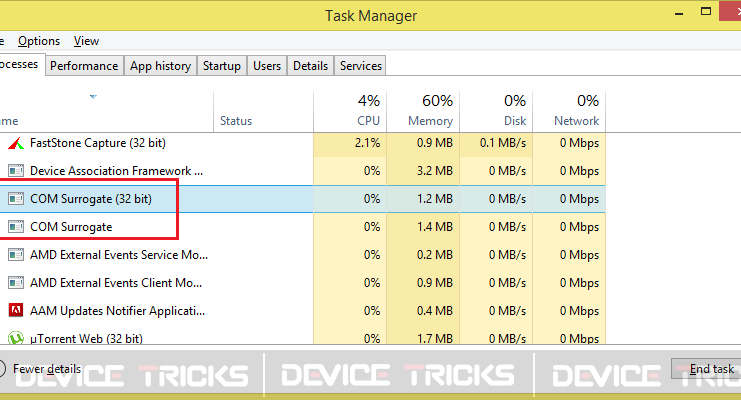Viewport: 741px width, 400px height.
Task: Click the 3.2 MB memory value
Action: 435,171
